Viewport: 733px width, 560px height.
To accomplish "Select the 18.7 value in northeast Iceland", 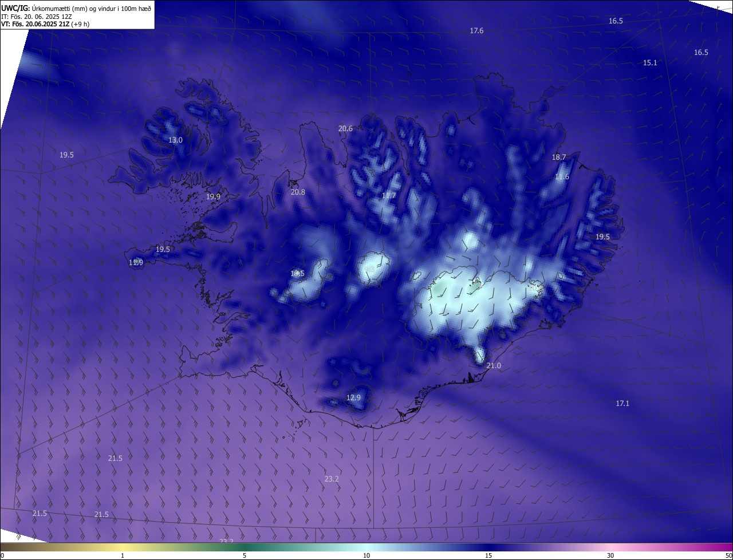I will click(559, 157).
